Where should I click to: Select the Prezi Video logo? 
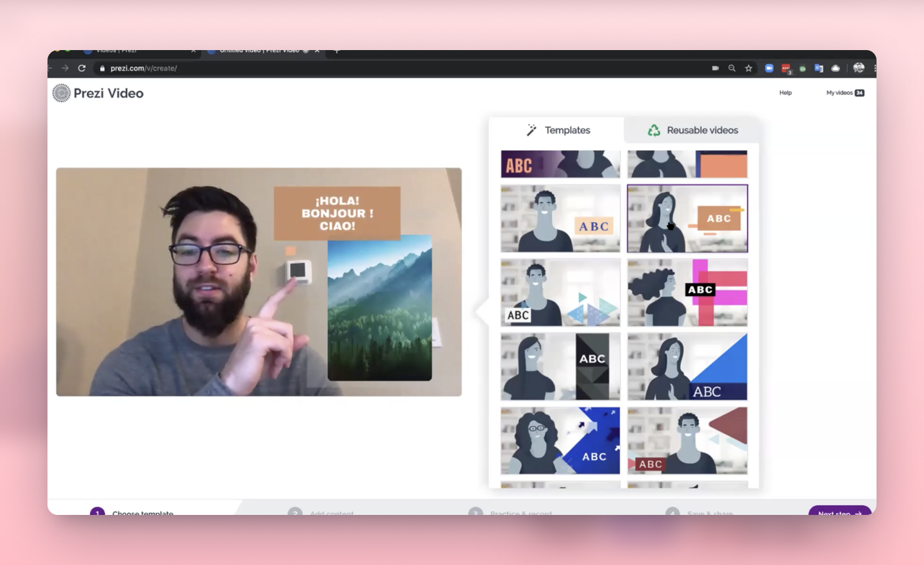point(98,92)
